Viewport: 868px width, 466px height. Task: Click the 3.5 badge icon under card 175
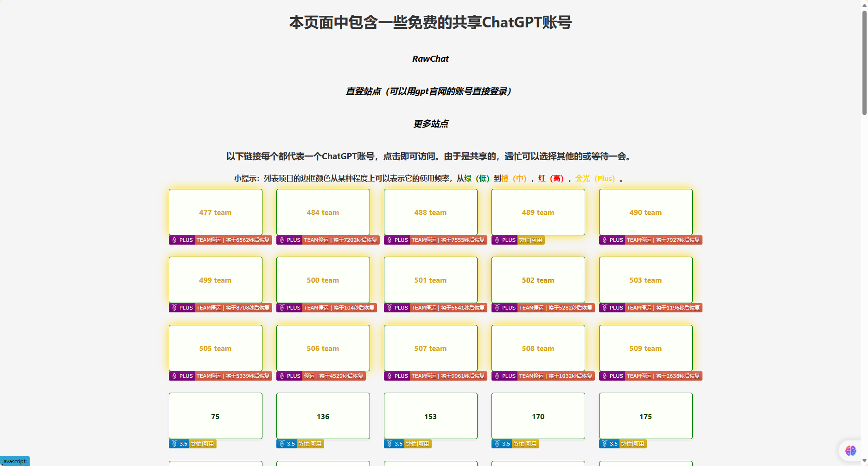605,444
